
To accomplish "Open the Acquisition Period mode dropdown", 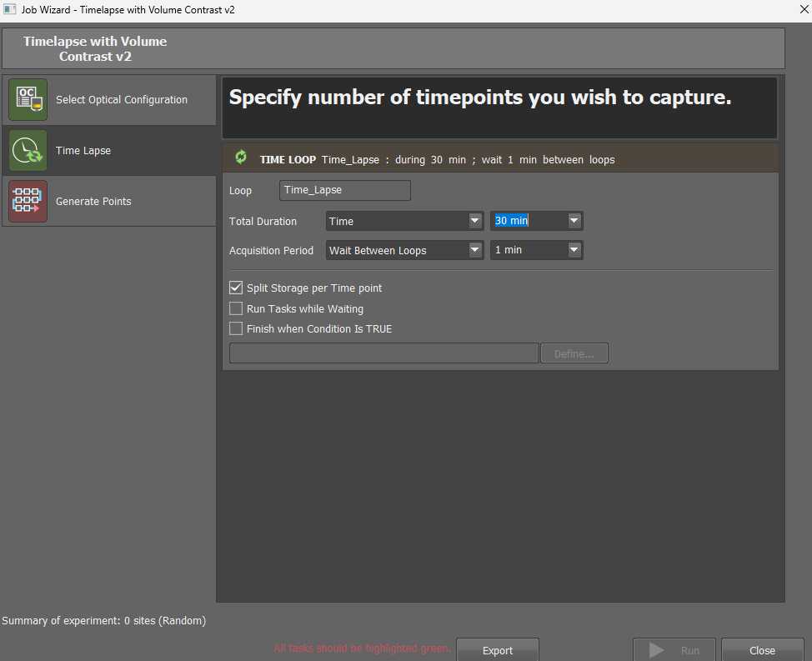I will [x=474, y=250].
